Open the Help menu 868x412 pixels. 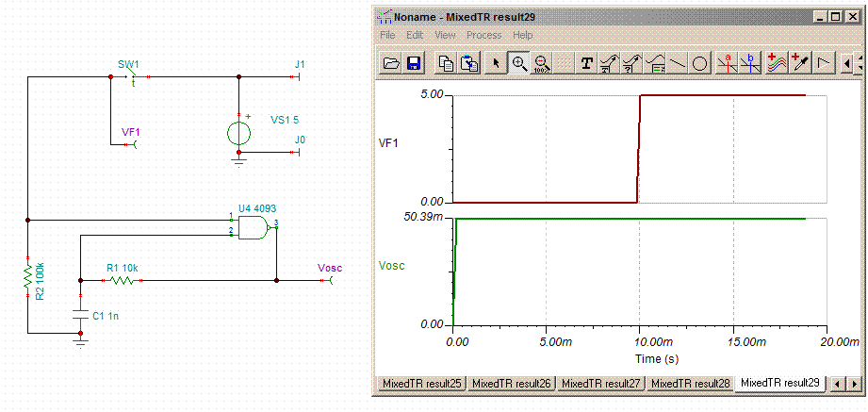click(522, 35)
